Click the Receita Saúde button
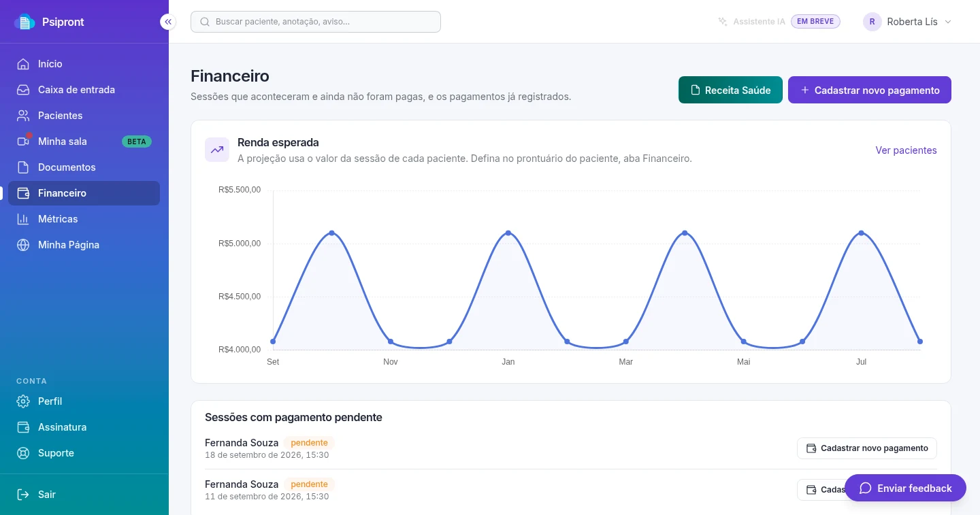Image resolution: width=980 pixels, height=515 pixels. pos(730,90)
